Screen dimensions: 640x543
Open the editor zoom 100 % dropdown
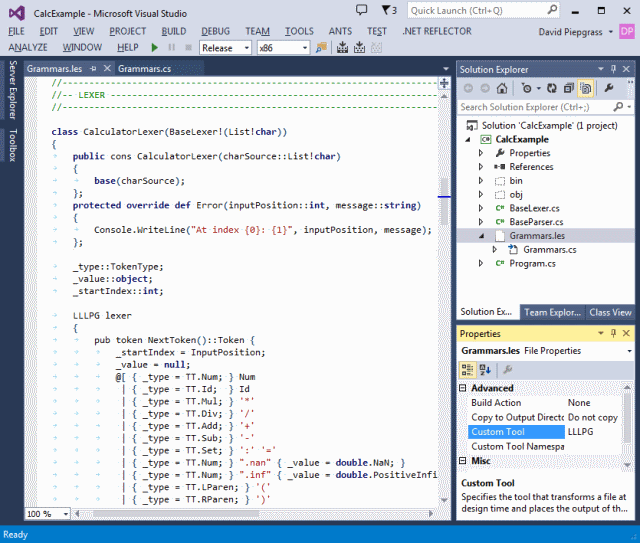65,514
